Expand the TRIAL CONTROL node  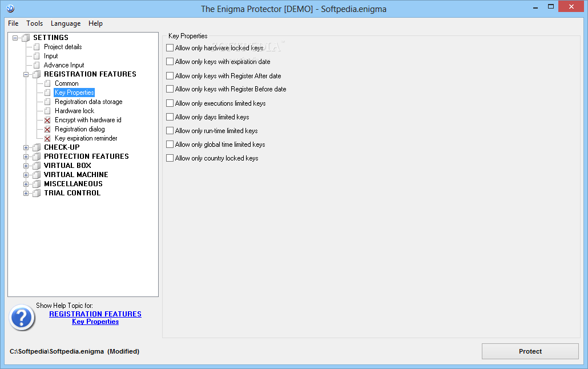[26, 194]
